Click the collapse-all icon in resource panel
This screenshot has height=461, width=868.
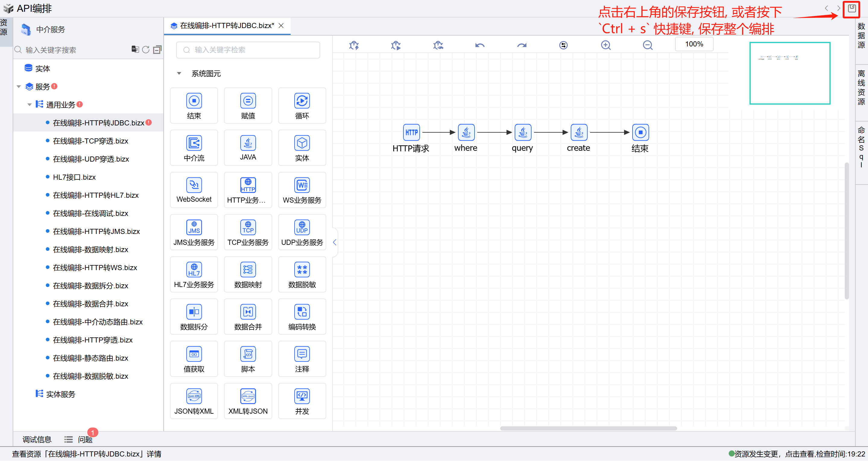point(157,50)
